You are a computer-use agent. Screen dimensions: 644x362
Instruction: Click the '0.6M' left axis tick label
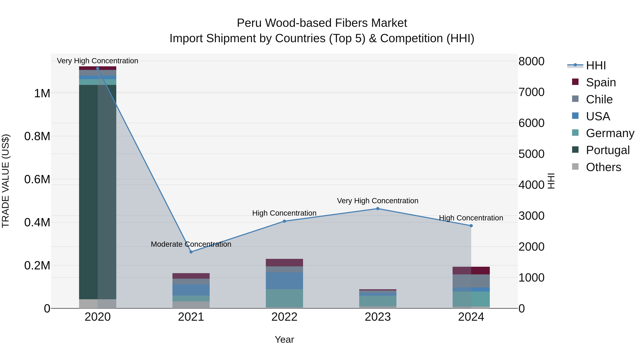tap(37, 179)
